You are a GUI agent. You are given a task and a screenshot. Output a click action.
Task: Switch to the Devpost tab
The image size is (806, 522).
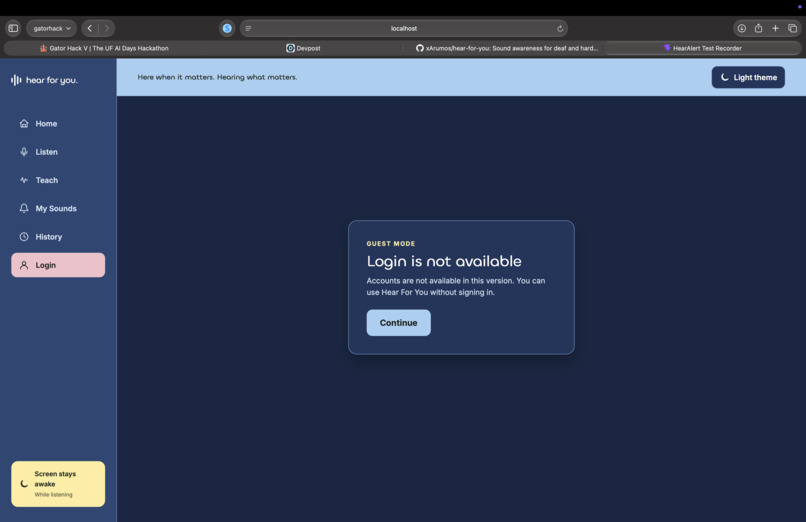click(303, 48)
